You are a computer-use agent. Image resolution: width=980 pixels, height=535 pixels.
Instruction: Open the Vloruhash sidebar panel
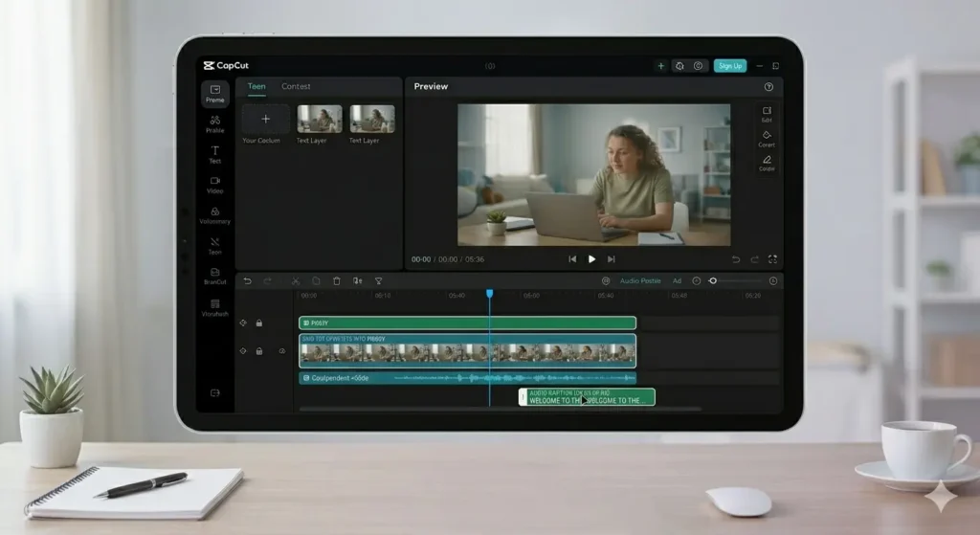pos(215,307)
